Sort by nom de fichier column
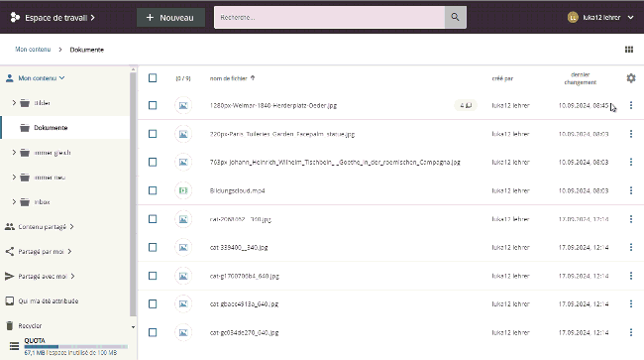This screenshot has height=360, width=644. click(228, 78)
